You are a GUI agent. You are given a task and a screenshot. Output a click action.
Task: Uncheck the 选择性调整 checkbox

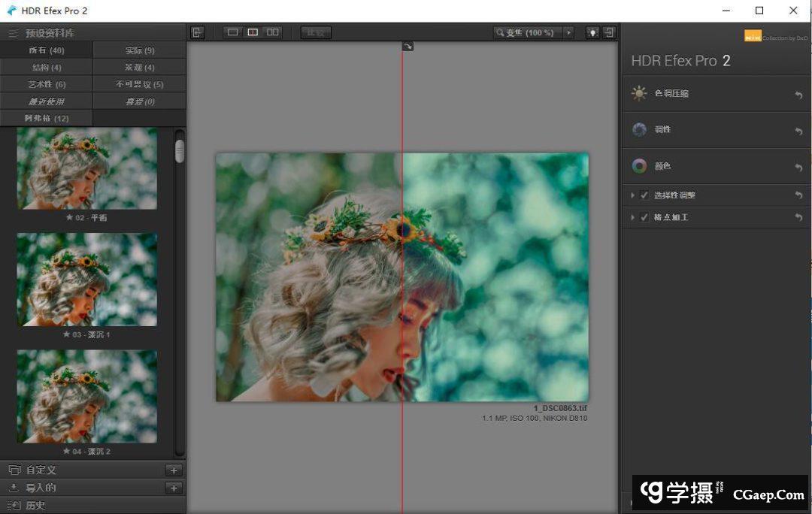644,195
